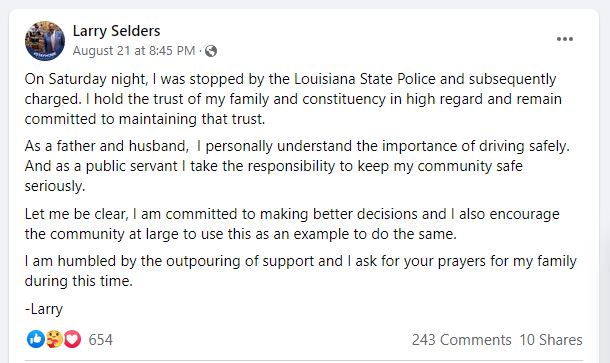Open Larry Selders' profile picture

point(45,41)
